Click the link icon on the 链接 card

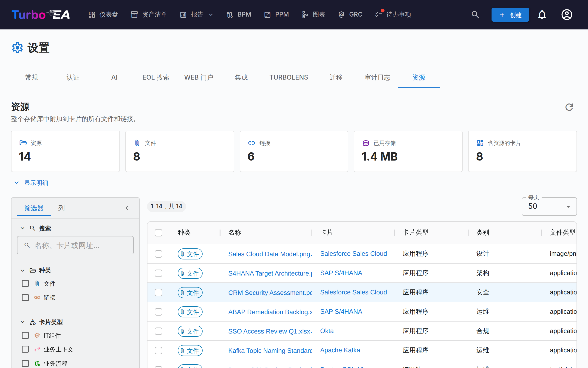[x=252, y=143]
